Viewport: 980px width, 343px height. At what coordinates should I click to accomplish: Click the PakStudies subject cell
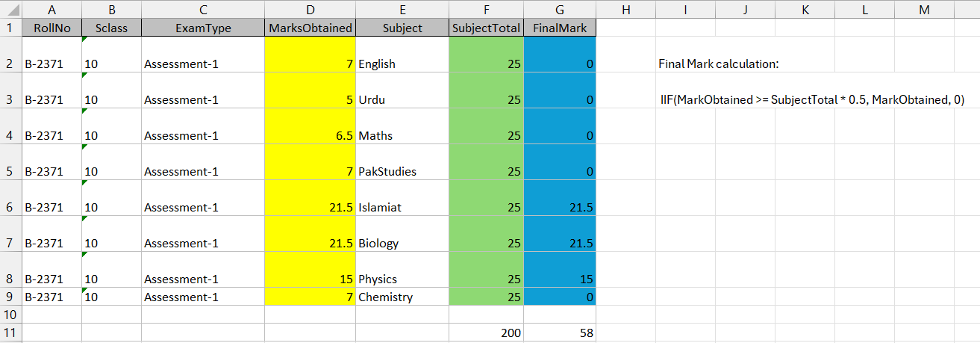[402, 171]
